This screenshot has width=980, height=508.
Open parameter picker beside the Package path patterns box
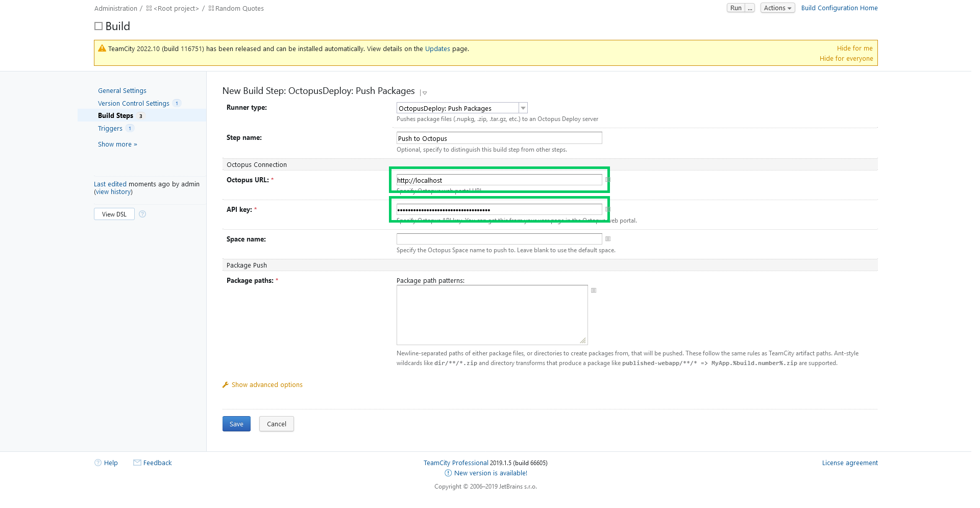click(594, 291)
